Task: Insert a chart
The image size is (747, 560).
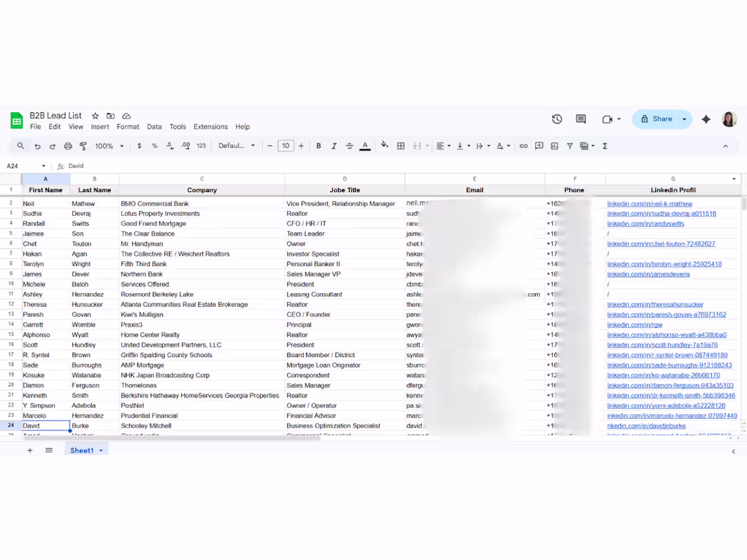Action: point(555,146)
